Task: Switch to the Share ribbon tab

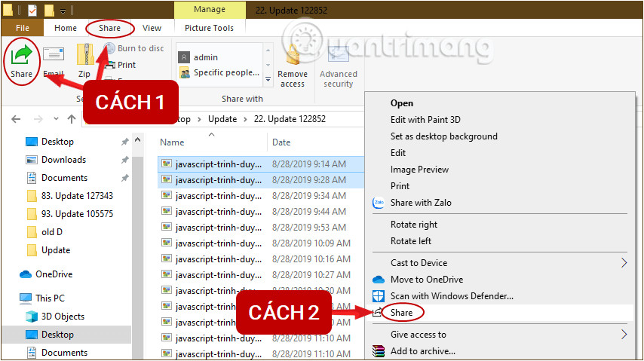Action: click(x=109, y=28)
